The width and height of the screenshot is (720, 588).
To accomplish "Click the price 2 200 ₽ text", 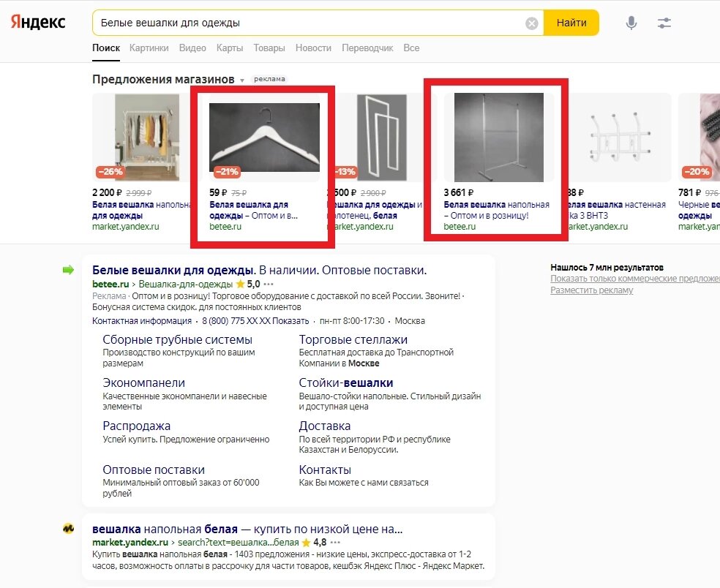I will pos(107,193).
